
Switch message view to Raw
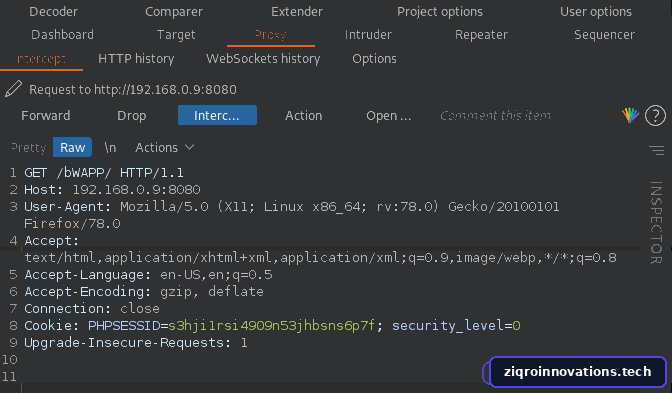pos(72,147)
